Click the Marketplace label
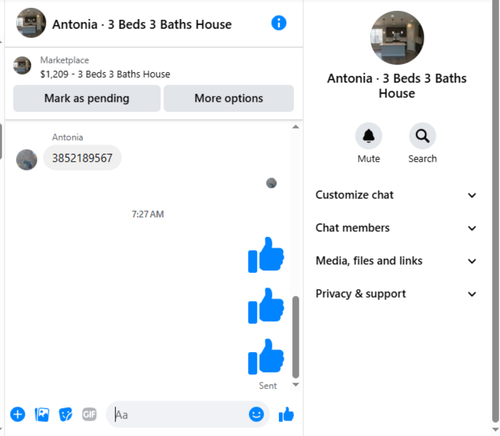The height and width of the screenshot is (436, 500). point(65,60)
